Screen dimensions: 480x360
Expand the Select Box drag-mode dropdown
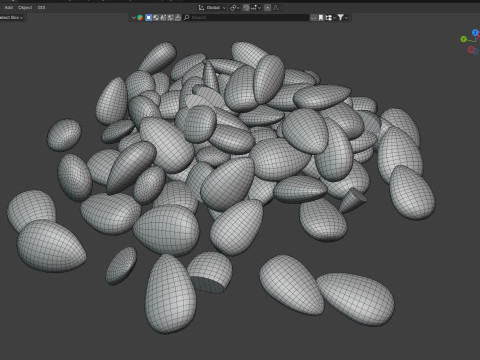pos(11,17)
